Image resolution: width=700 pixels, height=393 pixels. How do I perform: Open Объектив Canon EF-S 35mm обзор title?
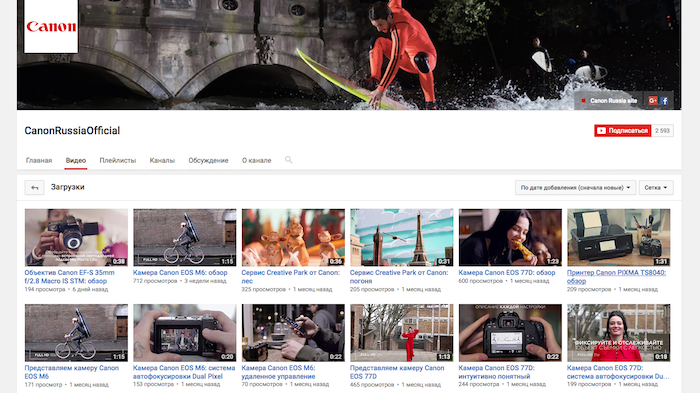69,276
